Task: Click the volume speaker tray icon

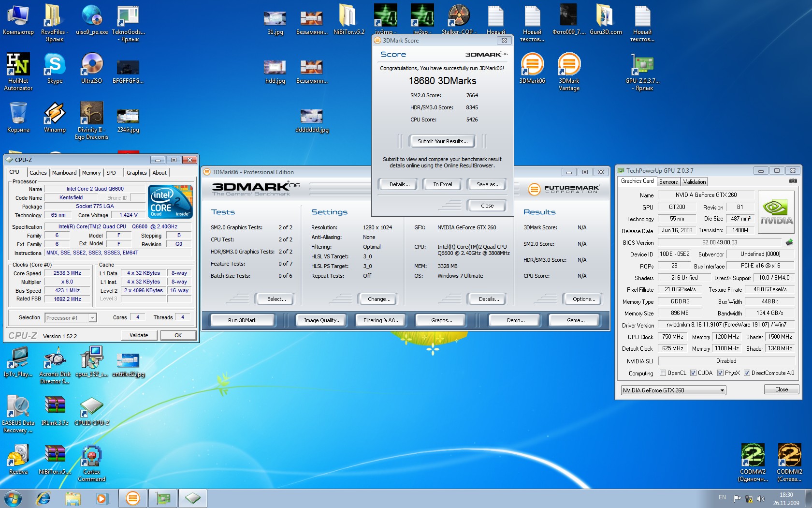Action: point(760,498)
